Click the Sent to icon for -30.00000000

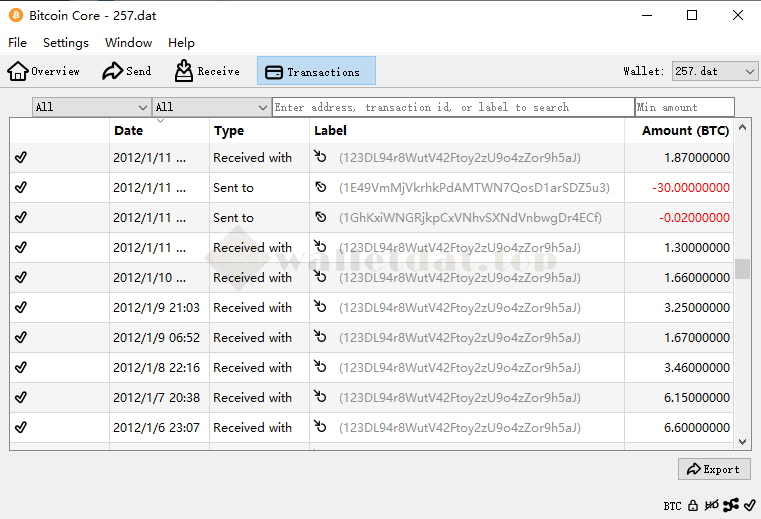[321, 188]
